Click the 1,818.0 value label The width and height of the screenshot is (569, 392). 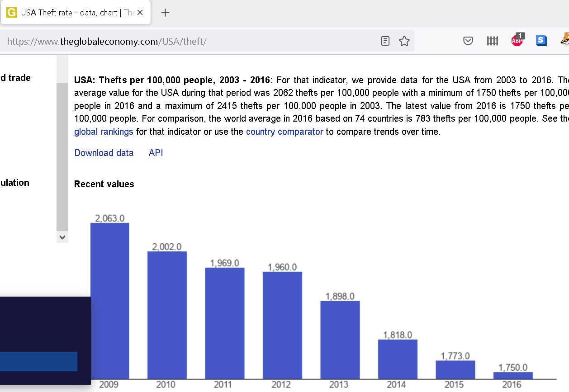coord(398,335)
